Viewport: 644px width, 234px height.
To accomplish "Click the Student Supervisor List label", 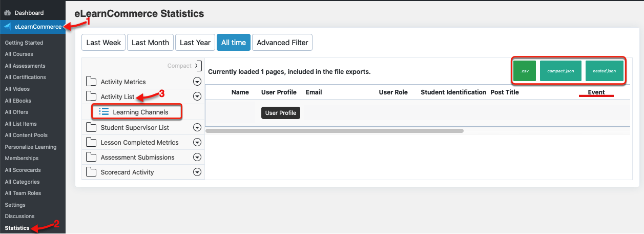I will (x=135, y=127).
